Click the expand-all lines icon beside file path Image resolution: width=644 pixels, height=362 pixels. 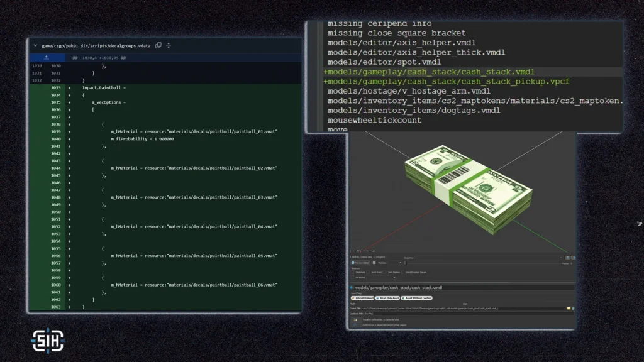coord(169,45)
